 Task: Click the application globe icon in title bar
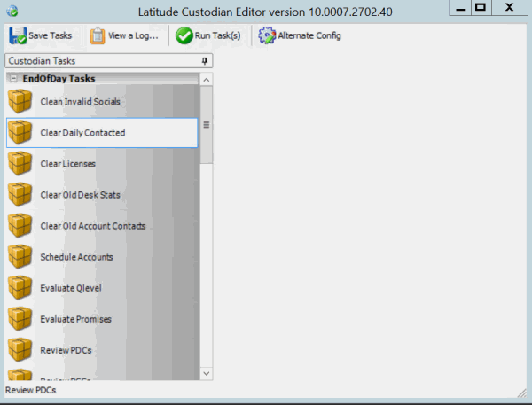coord(12,12)
